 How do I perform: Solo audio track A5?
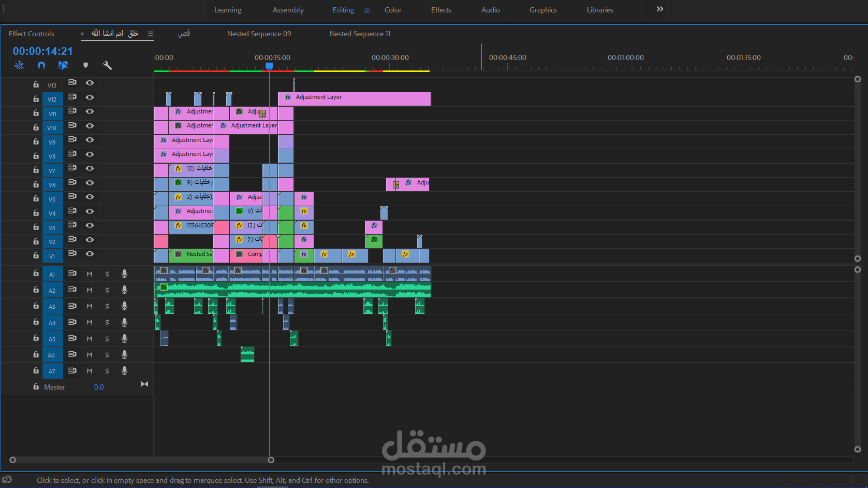[107, 339]
